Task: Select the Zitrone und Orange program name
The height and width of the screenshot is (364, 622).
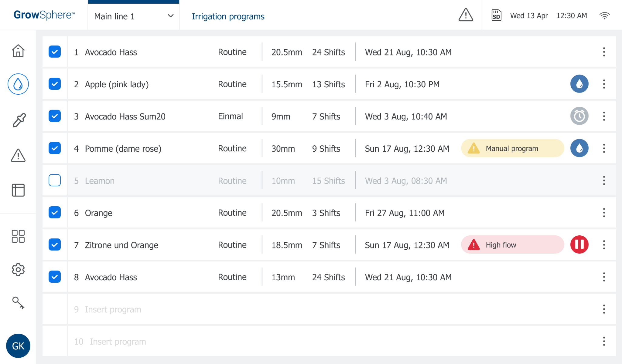Action: pyautogui.click(x=121, y=245)
